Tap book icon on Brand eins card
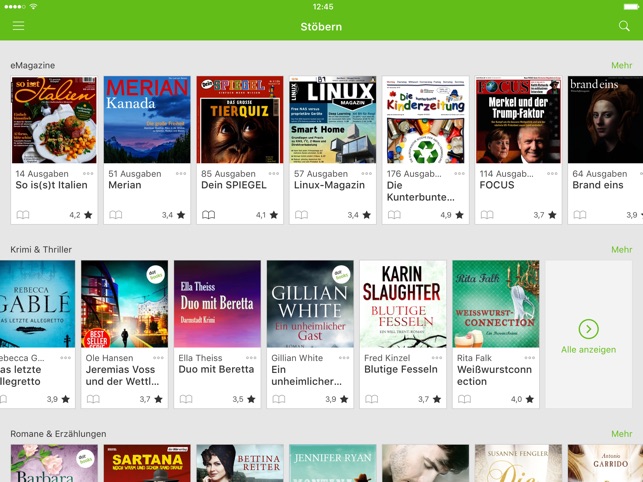Viewport: 643px width, 482px height. 579,215
